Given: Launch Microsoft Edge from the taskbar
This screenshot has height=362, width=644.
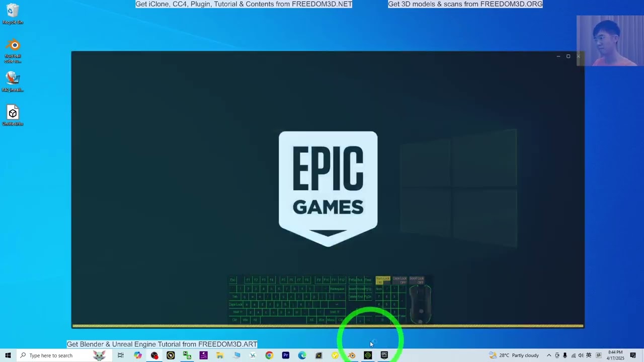Looking at the screenshot, I should pos(302,355).
